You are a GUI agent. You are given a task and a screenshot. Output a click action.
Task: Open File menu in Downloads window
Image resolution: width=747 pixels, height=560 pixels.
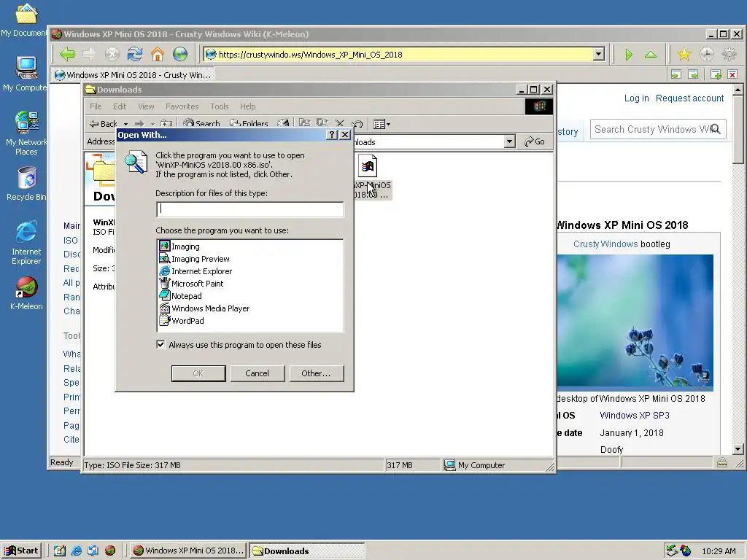[x=96, y=106]
